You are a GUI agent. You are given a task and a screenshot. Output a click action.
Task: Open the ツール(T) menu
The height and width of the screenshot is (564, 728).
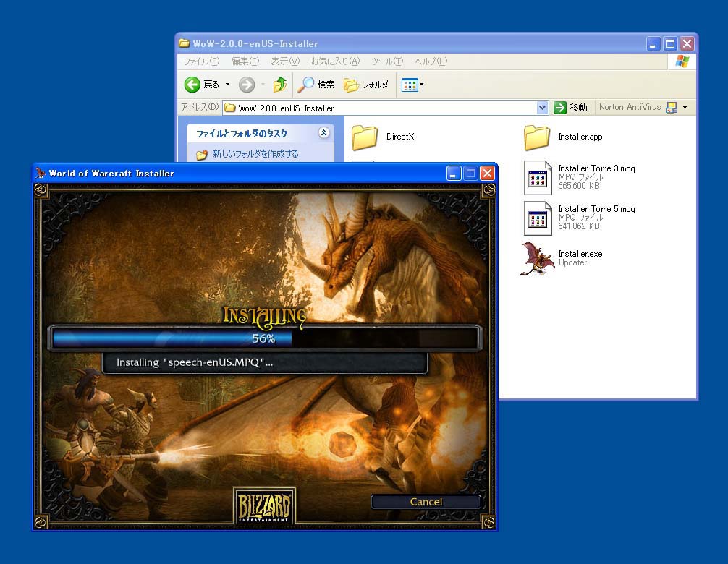point(386,61)
